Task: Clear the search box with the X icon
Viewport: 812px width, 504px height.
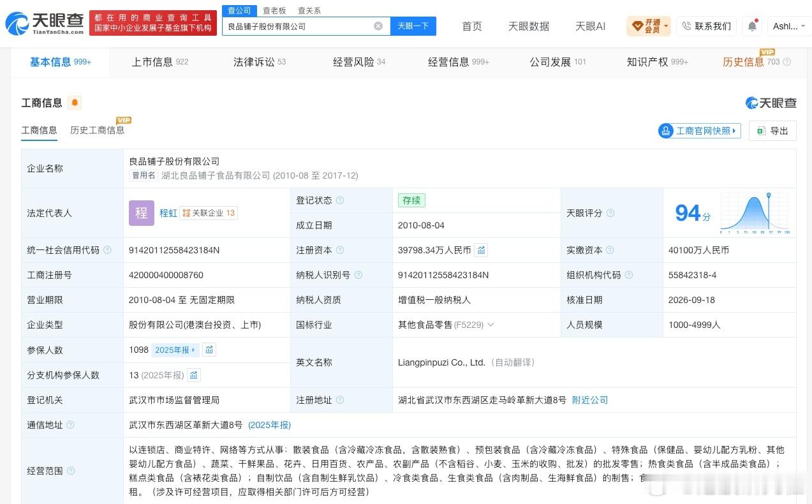Action: [x=378, y=26]
